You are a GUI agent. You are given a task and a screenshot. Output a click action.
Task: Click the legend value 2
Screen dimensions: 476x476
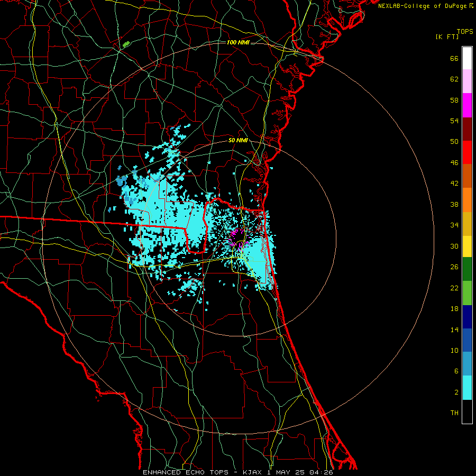click(x=456, y=392)
